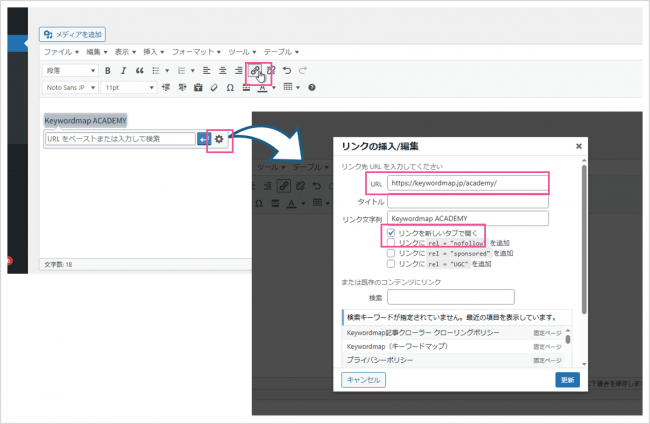Click the recent items list scrollbar thumb
The height and width of the screenshot is (424, 650).
pyautogui.click(x=568, y=339)
